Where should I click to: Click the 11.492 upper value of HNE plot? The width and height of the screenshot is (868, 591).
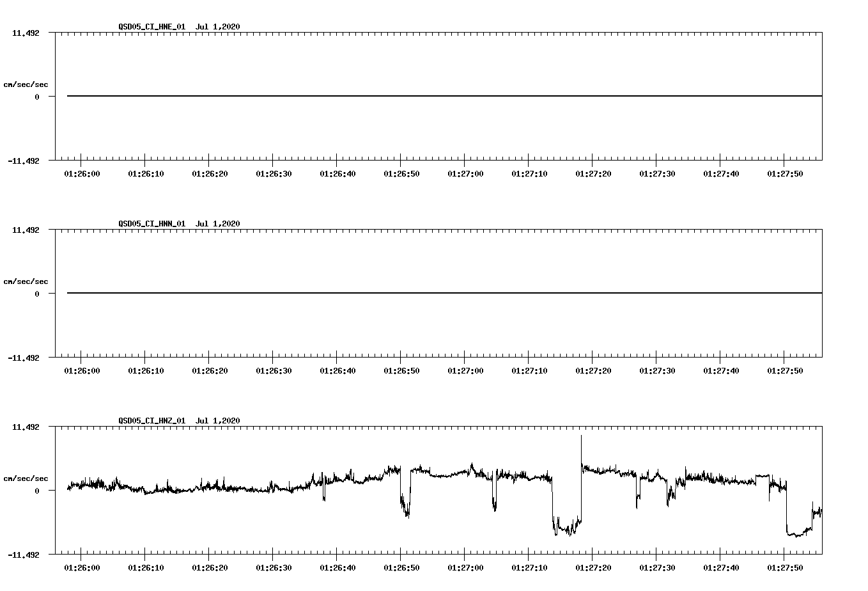click(26, 33)
